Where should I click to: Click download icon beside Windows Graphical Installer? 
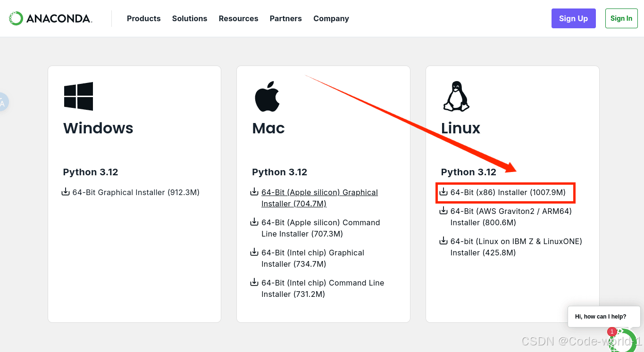coord(66,192)
